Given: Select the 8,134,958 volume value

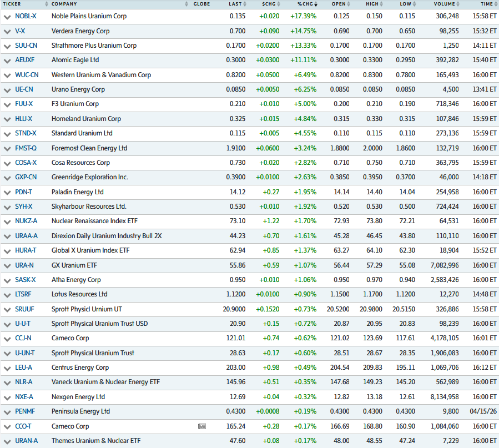Looking at the screenshot, I should pos(445,397).
